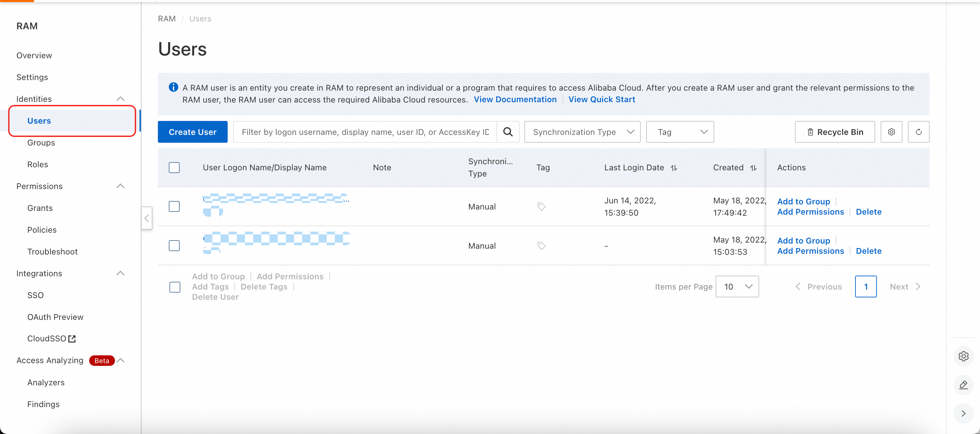Select all users via header checkbox
The width and height of the screenshot is (980, 434).
174,168
